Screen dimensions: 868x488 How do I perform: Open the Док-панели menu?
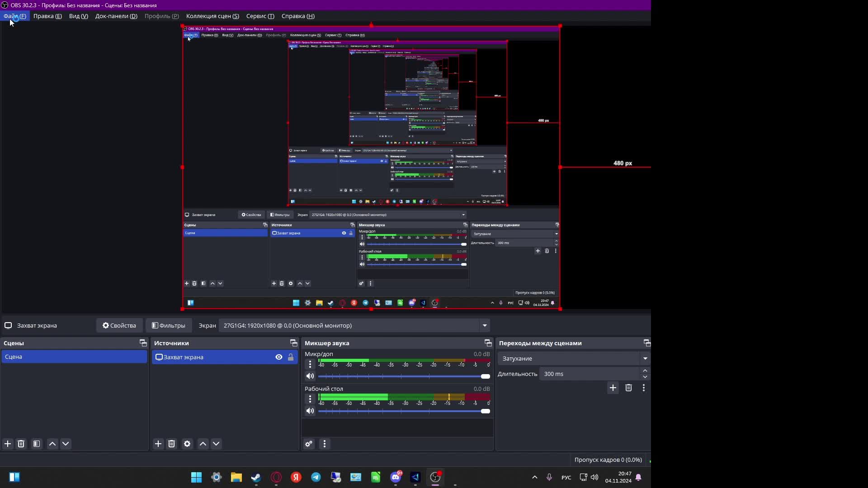[116, 16]
